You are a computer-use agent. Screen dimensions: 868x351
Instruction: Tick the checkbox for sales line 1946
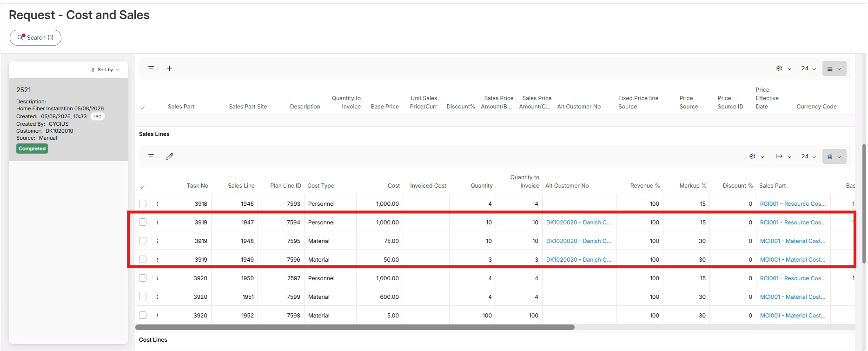[x=143, y=203]
